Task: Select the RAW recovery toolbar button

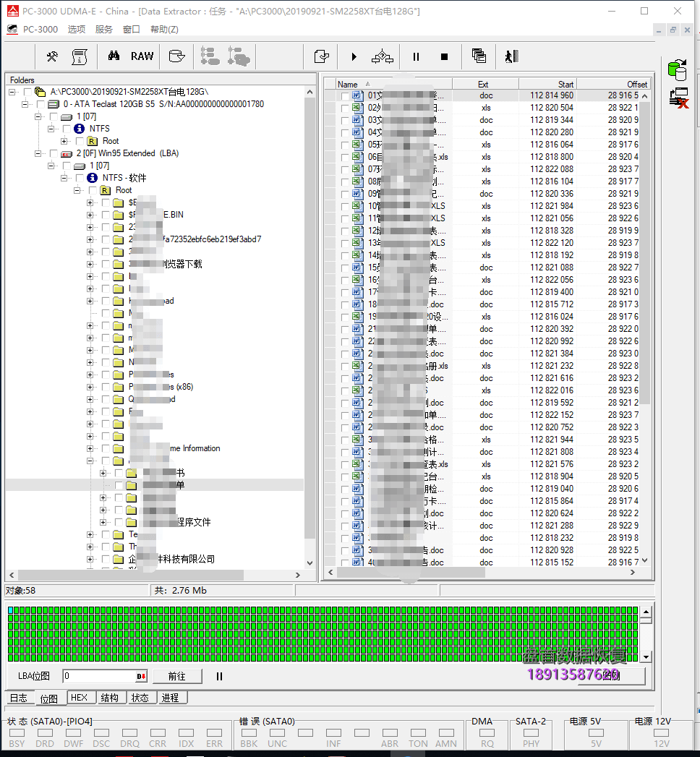Action: 142,56
